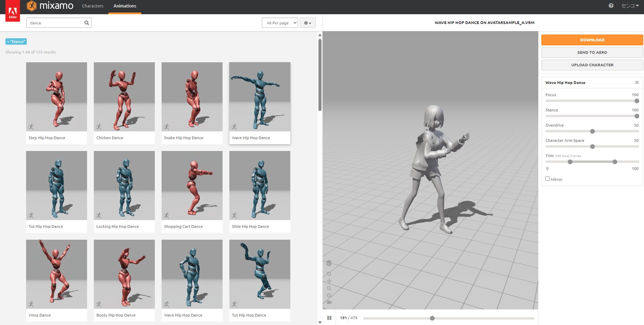This screenshot has width=644, height=325.
Task: Select the Chicken Dance thumbnail
Action: point(124,96)
